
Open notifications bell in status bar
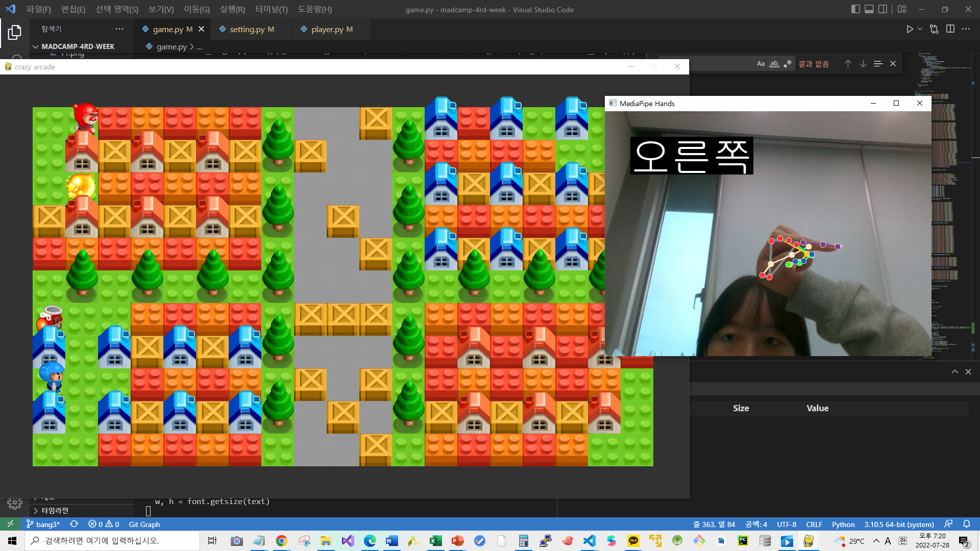coord(966,524)
